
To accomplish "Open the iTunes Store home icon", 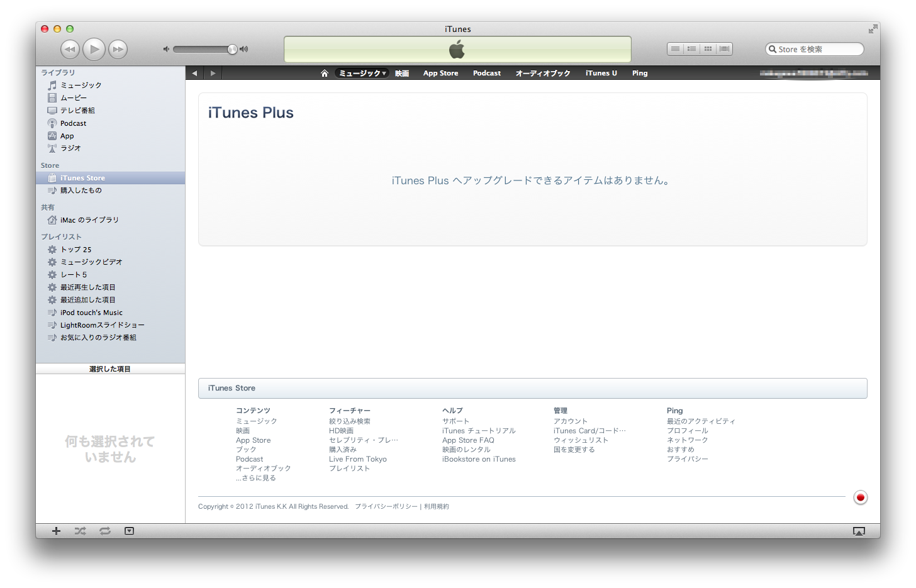I will 325,73.
